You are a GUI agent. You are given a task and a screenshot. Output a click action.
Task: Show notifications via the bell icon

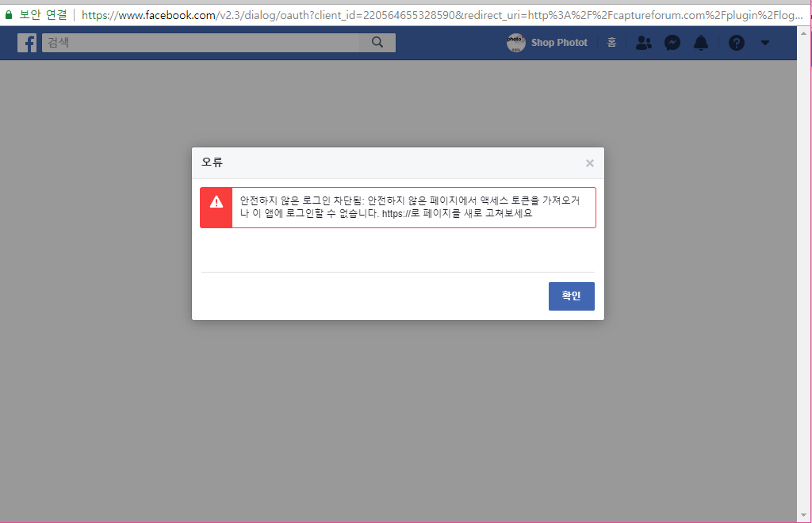701,43
